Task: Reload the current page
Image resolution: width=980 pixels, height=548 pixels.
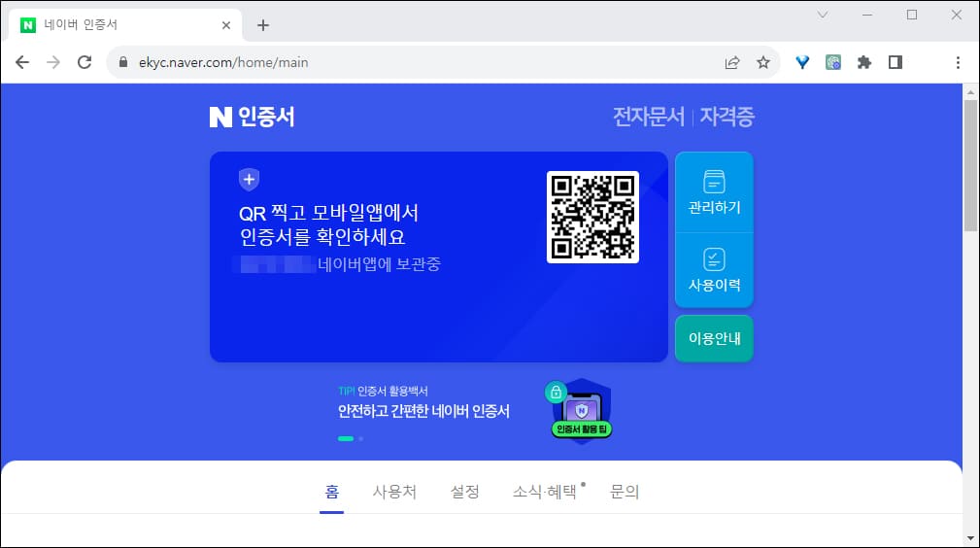Action: pos(84,62)
